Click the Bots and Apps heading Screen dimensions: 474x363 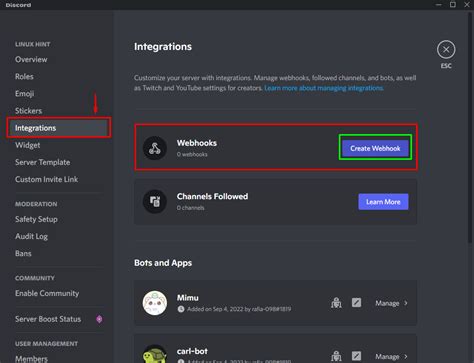163,263
